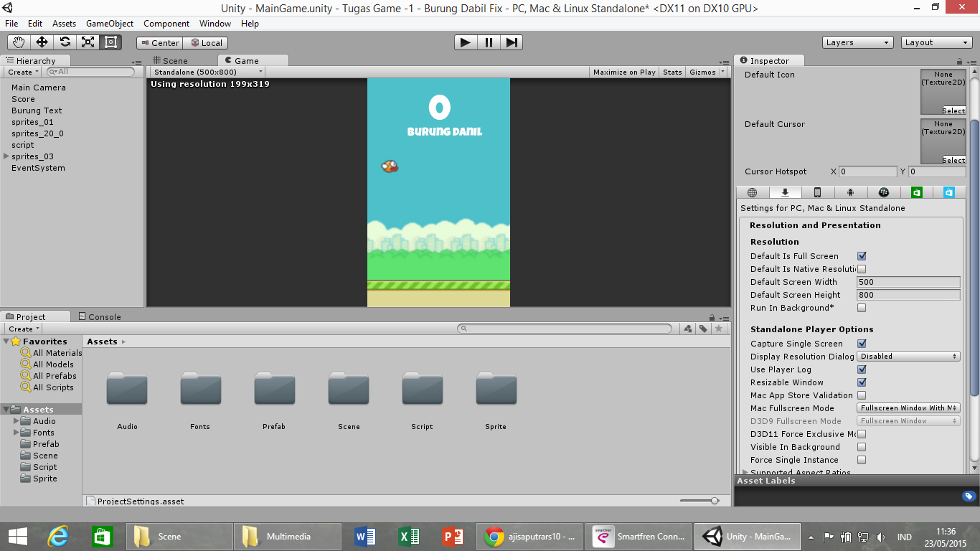Open the Windows Store platform settings tab

tap(916, 192)
